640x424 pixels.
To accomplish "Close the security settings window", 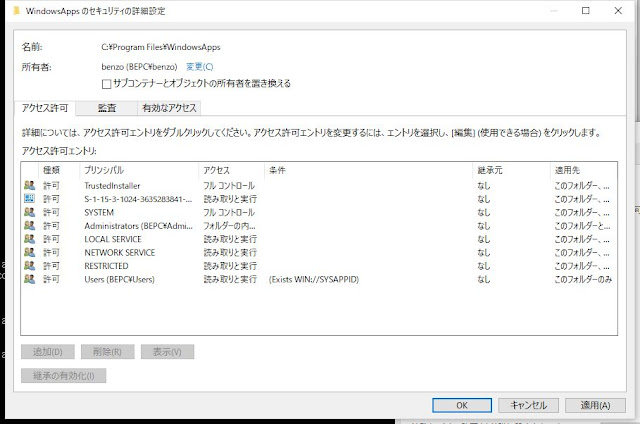I will (618, 11).
